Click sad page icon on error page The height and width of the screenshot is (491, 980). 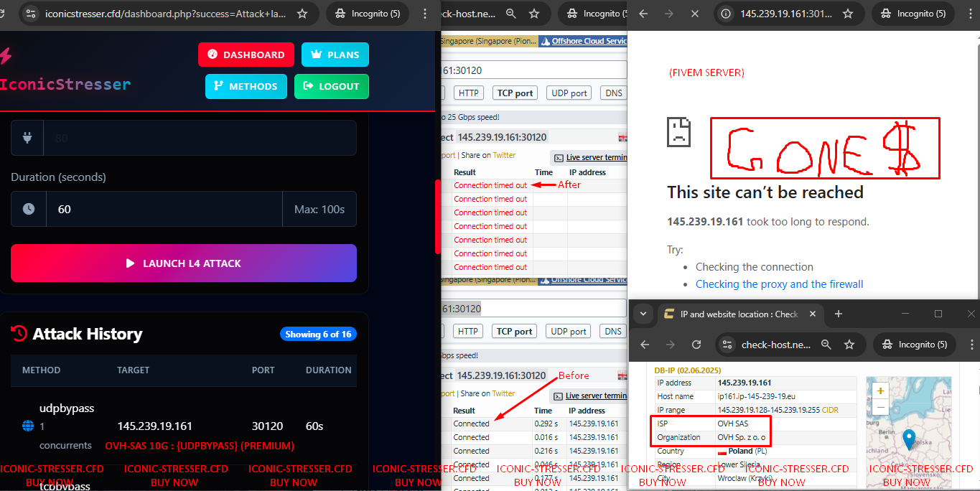click(x=678, y=132)
